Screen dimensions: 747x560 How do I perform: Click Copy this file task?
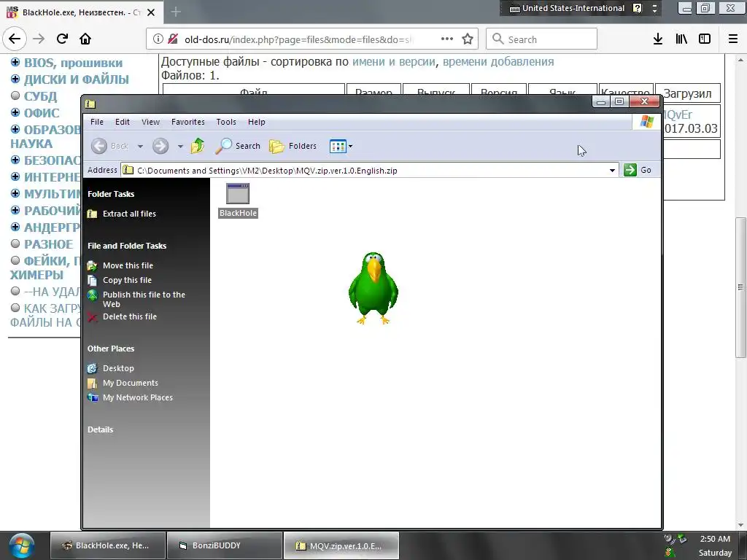[120, 280]
